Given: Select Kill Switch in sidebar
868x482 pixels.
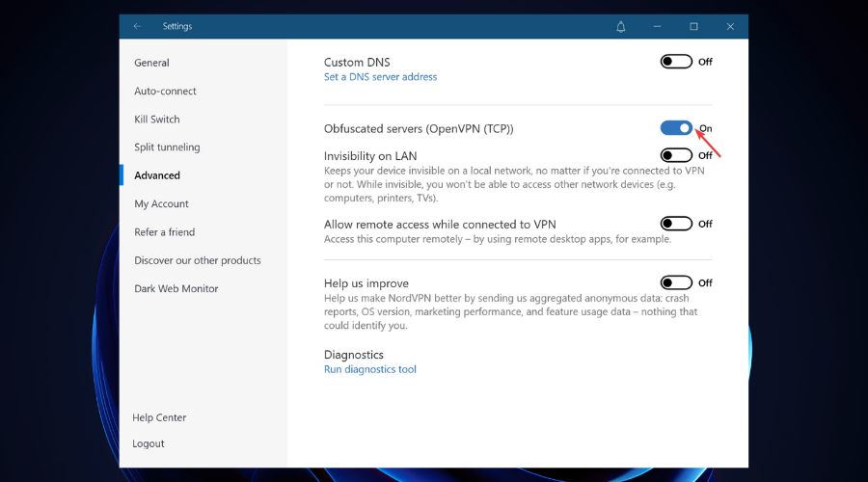Looking at the screenshot, I should [x=156, y=119].
